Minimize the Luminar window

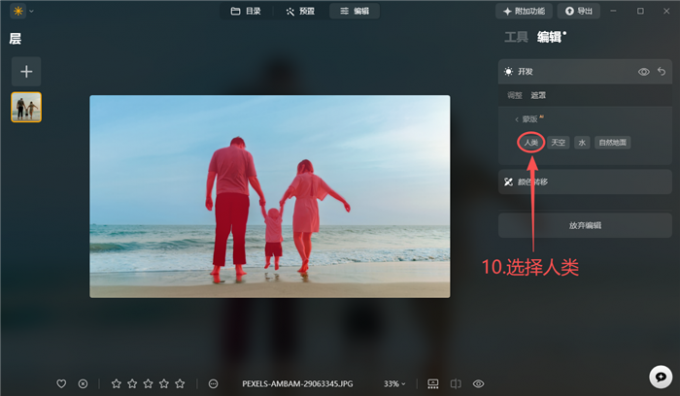613,11
